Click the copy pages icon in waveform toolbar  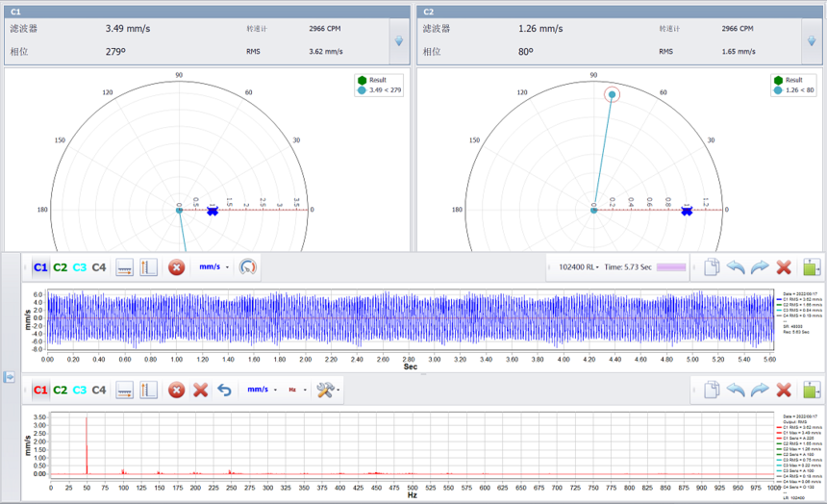(712, 267)
